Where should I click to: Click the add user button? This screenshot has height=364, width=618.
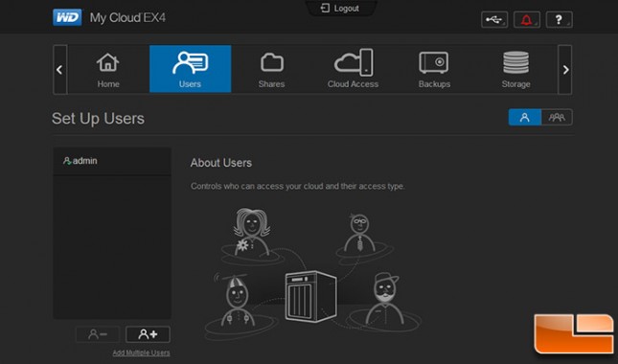[148, 334]
